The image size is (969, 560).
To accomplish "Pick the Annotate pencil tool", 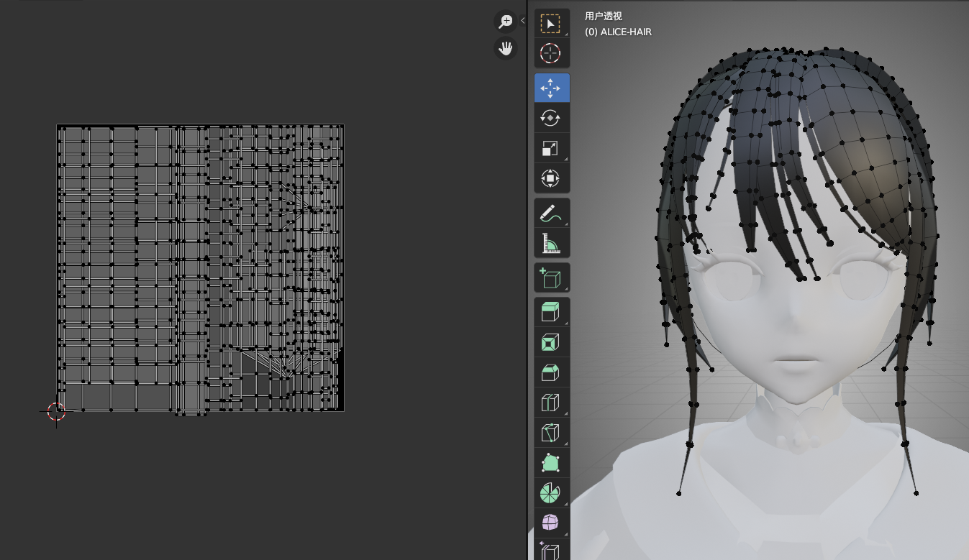I will 550,212.
